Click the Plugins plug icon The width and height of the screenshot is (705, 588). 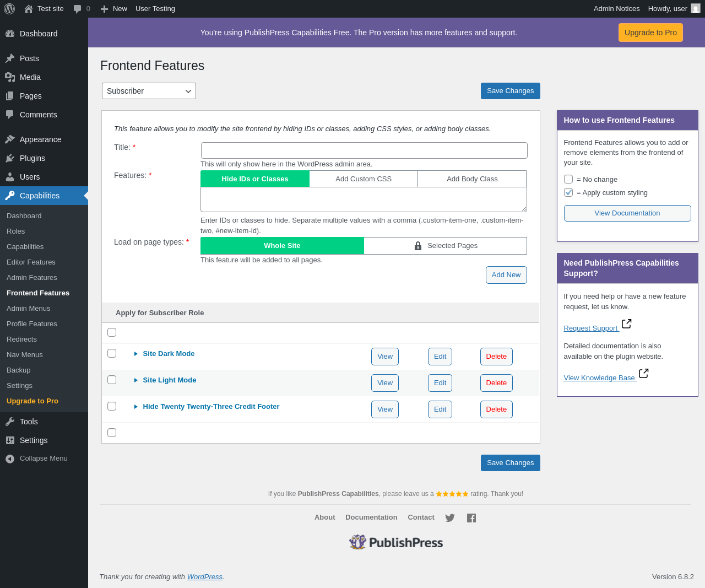tap(10, 158)
